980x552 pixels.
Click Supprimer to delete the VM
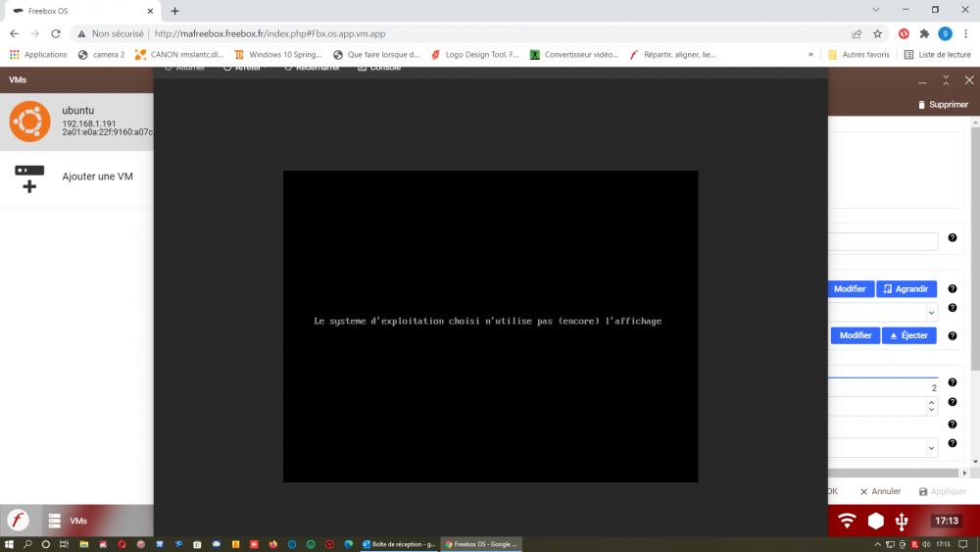[942, 105]
